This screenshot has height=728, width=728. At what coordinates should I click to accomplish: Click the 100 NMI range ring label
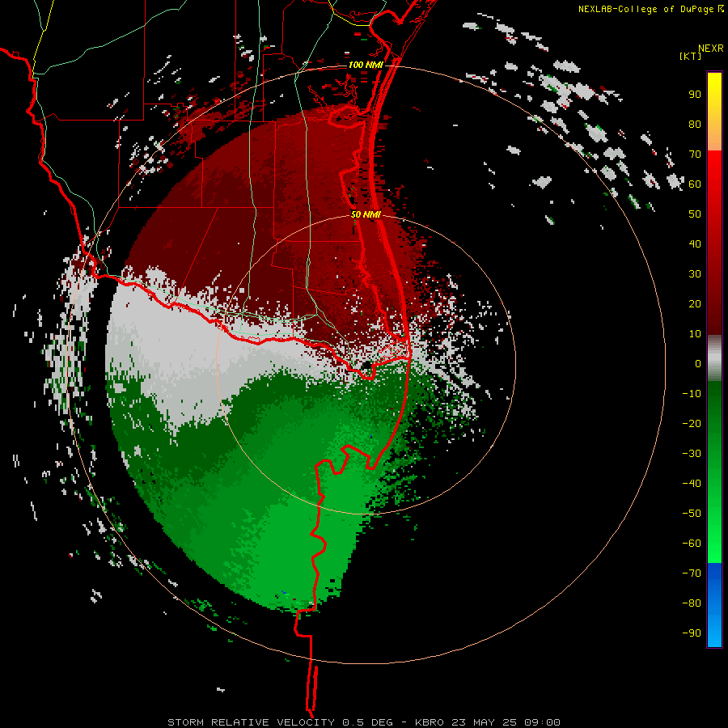coord(366,65)
